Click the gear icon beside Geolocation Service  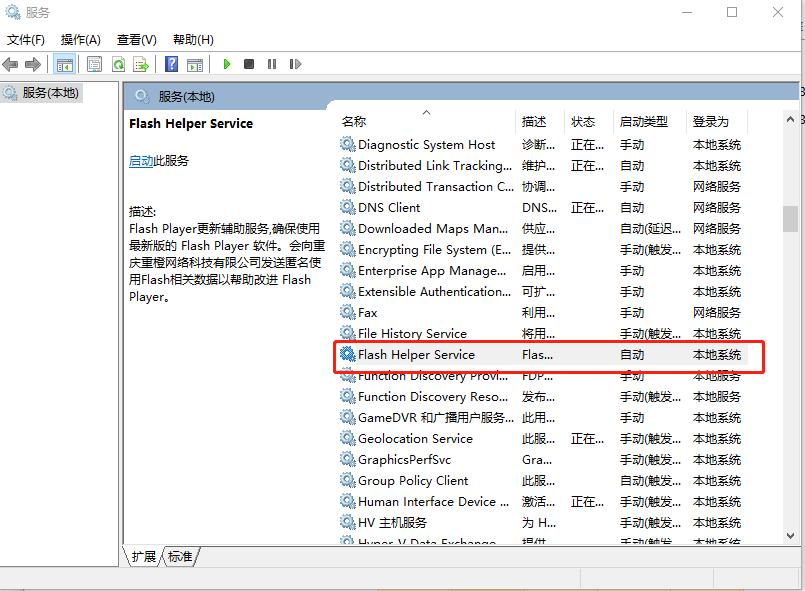click(x=348, y=438)
